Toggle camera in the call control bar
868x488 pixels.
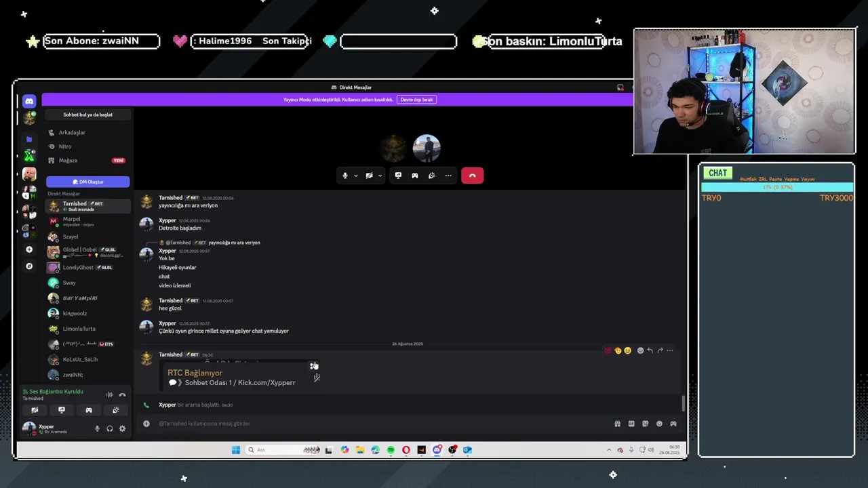(369, 176)
